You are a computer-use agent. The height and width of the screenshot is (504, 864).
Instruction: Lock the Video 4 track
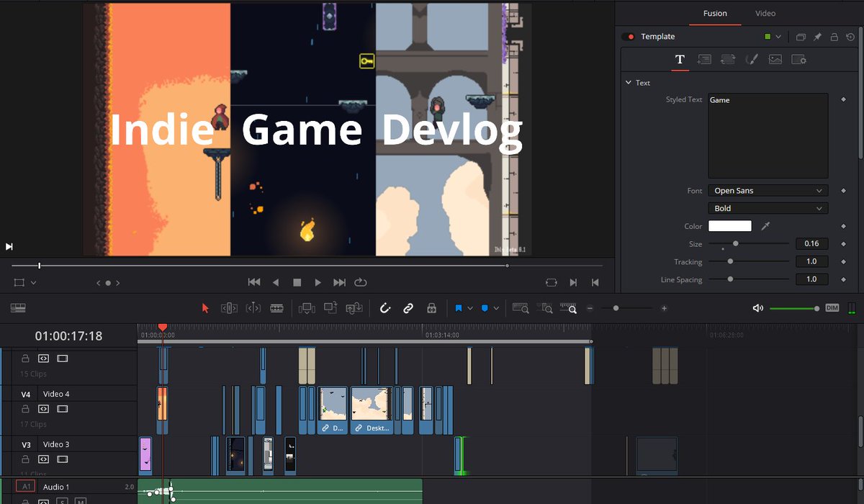coord(25,409)
